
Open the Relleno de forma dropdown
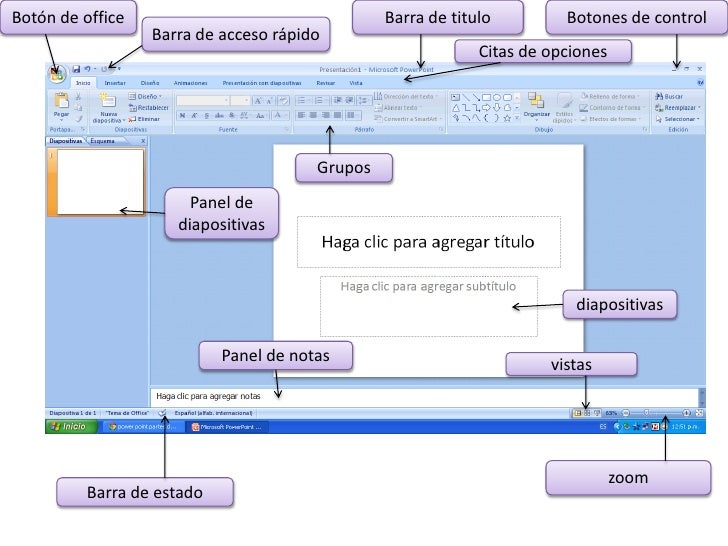pos(610,97)
